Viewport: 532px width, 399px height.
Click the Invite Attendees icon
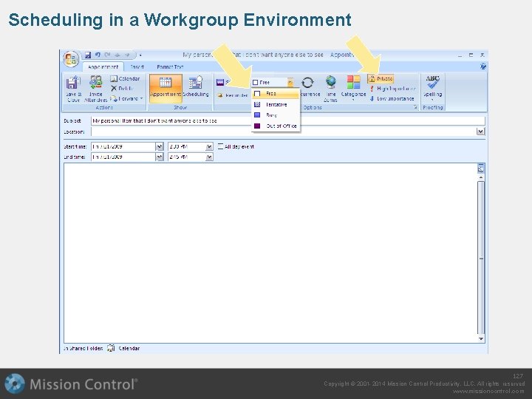95,83
